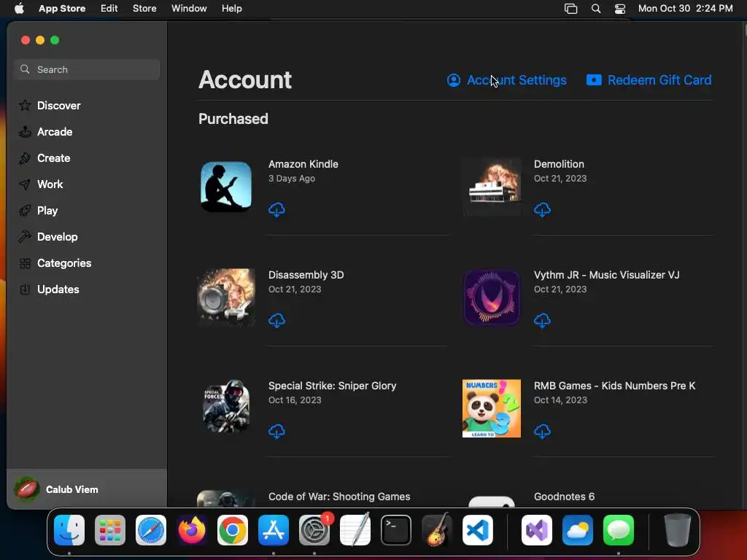Click the Stage Manager menu bar icon
The height and width of the screenshot is (560, 747).
click(x=570, y=9)
